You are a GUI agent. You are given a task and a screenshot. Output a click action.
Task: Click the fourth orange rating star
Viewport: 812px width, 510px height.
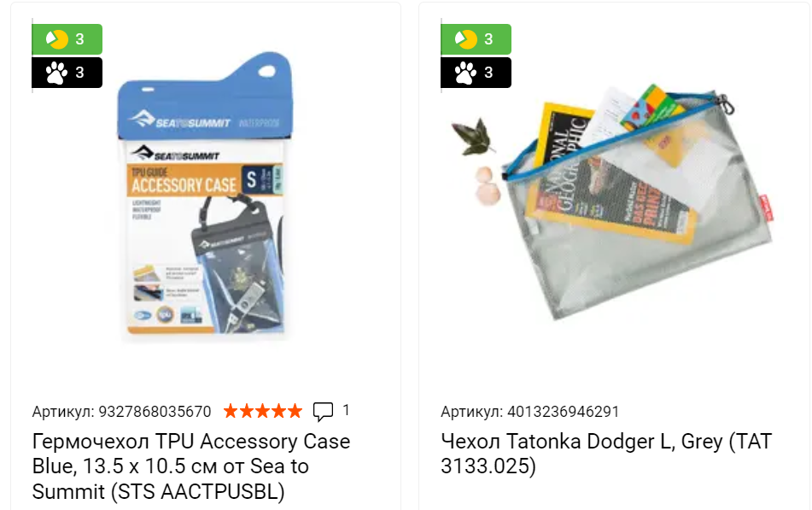coord(279,411)
